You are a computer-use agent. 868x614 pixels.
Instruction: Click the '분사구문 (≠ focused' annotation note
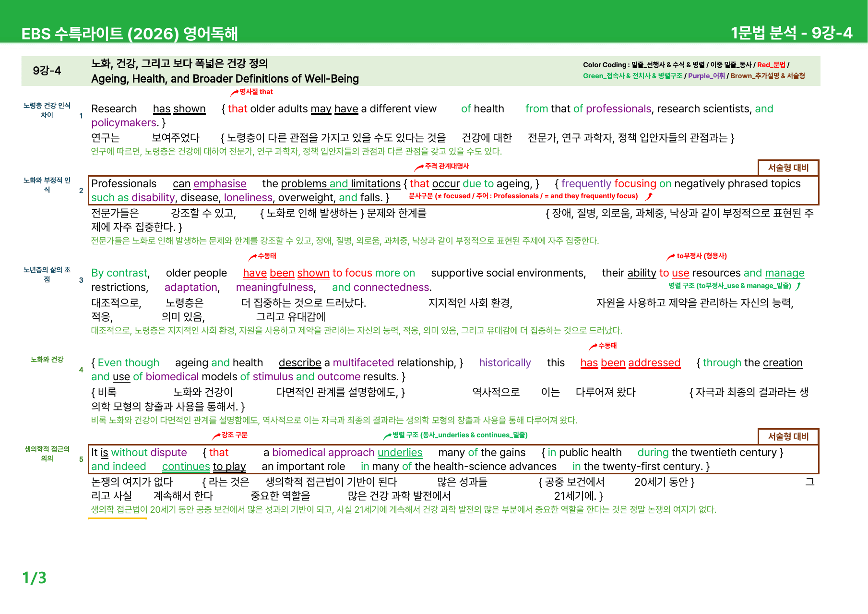point(523,196)
